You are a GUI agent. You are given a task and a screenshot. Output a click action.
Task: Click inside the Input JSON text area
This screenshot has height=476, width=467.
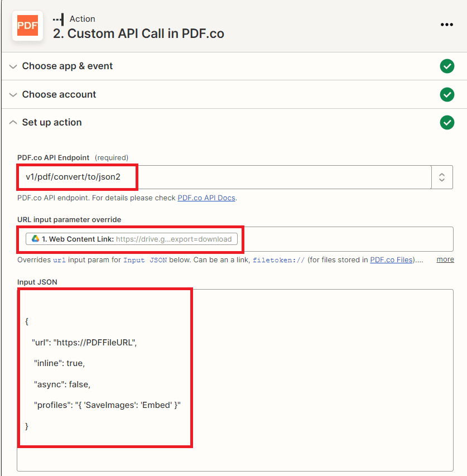[318, 379]
